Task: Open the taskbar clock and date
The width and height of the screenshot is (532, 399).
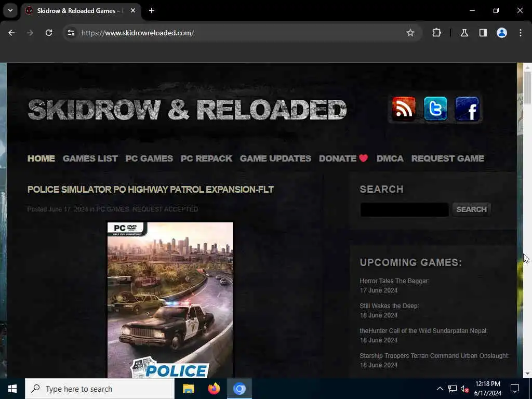Action: coord(487,389)
